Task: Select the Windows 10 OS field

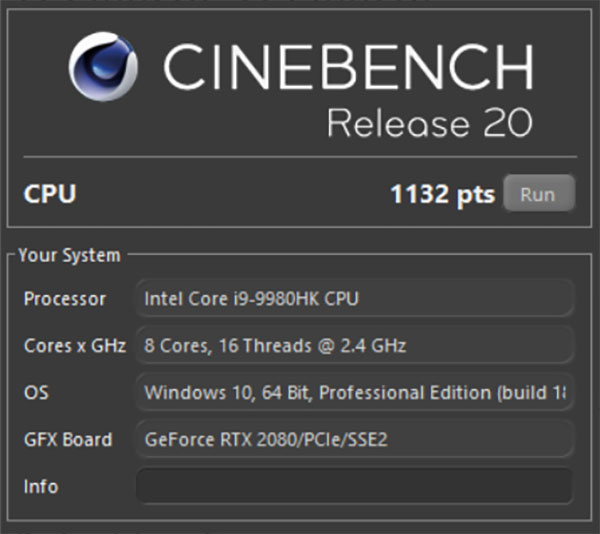Action: tap(354, 393)
